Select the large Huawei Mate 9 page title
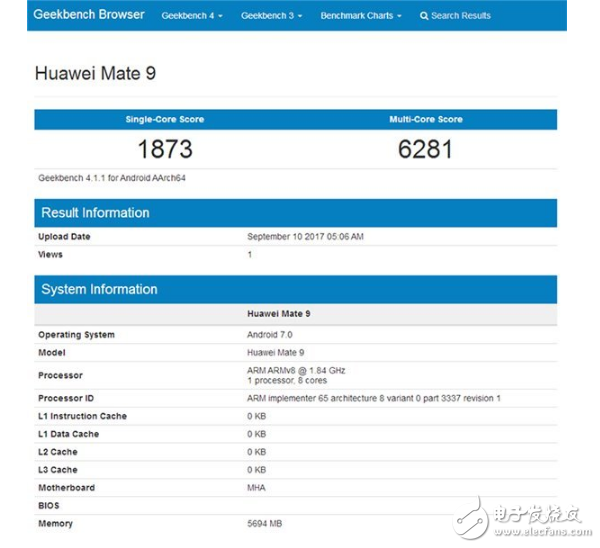 (x=95, y=73)
